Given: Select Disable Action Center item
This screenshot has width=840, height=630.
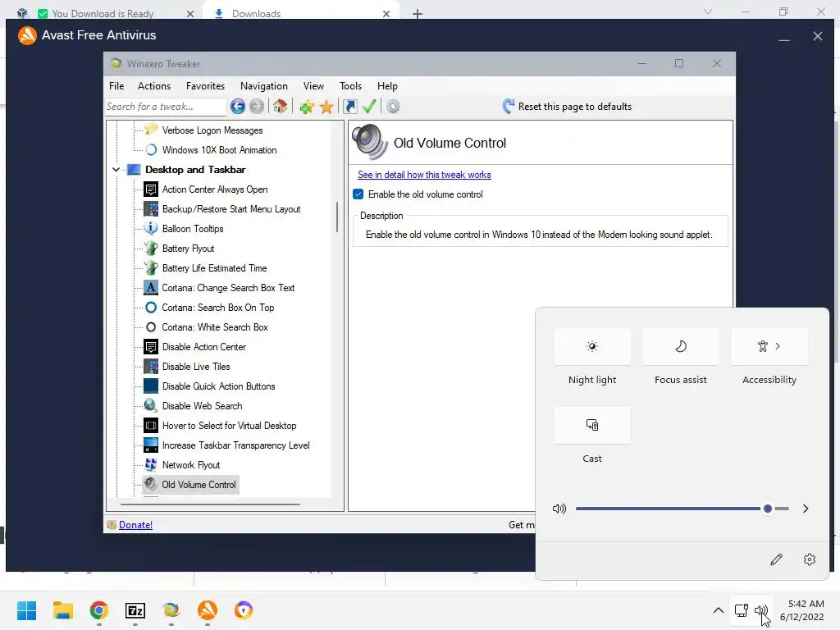Looking at the screenshot, I should [x=204, y=347].
